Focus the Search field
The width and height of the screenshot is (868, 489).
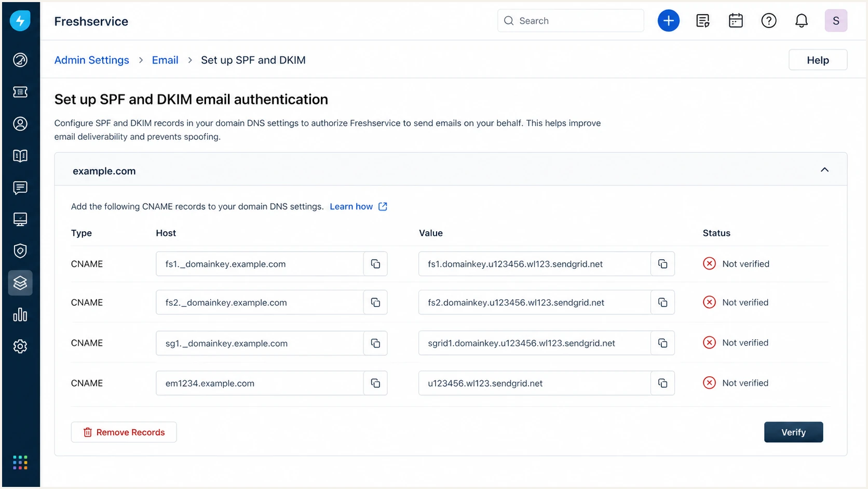[571, 21]
